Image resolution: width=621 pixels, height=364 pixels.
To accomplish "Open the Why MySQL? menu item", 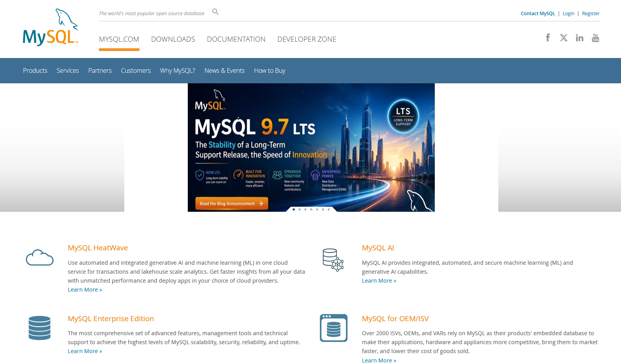I will click(x=178, y=70).
